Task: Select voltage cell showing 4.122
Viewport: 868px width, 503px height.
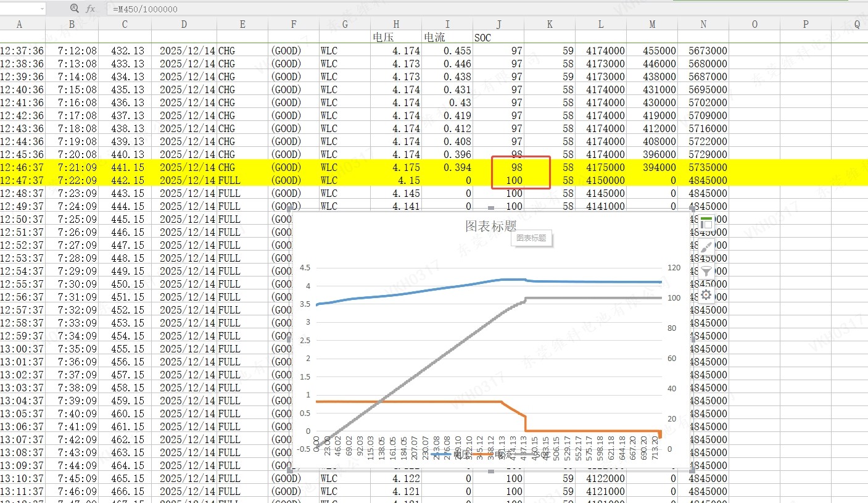Action: [396, 478]
